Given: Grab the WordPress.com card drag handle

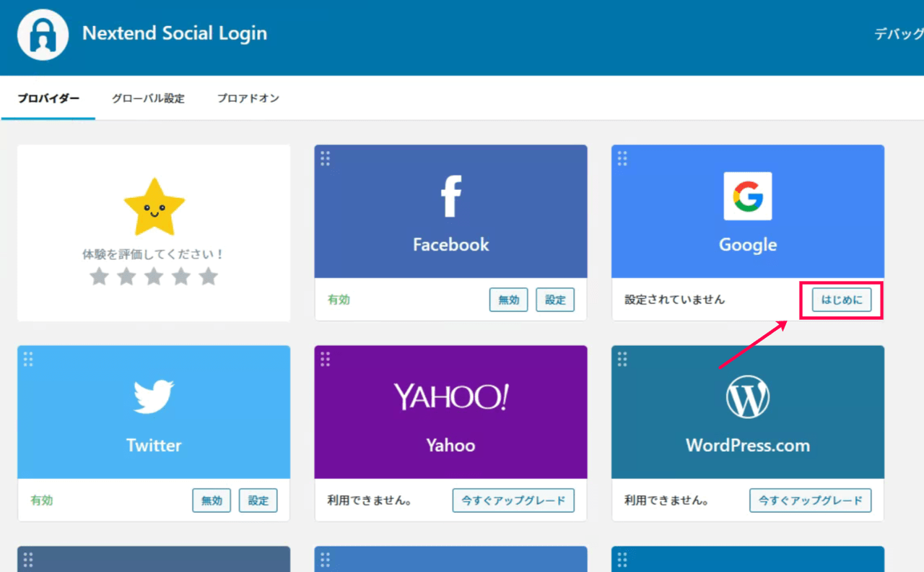Looking at the screenshot, I should coord(623,359).
